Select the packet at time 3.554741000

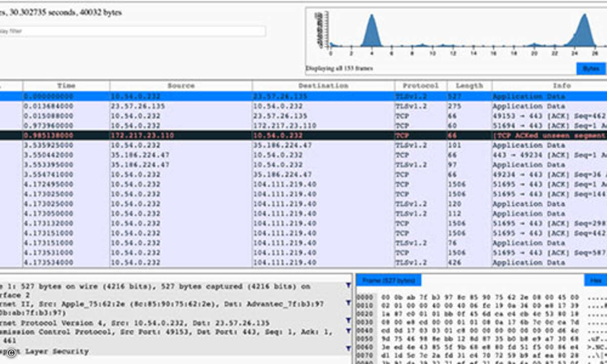[303, 174]
